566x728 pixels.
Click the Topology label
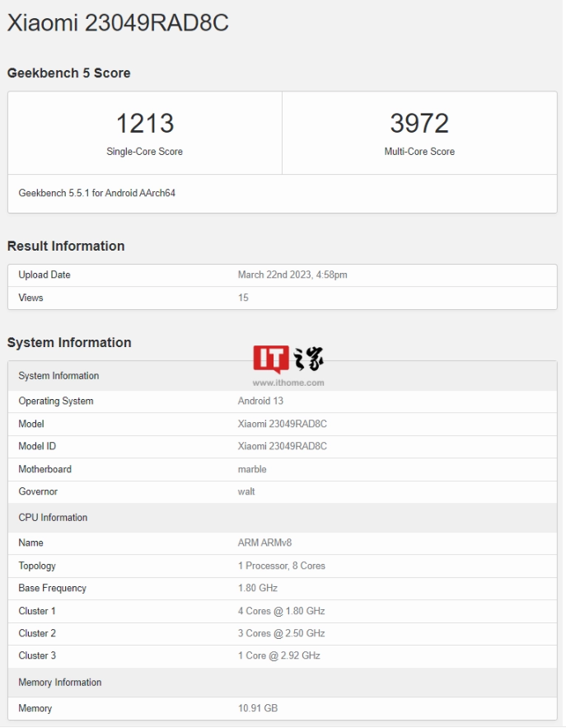point(37,566)
